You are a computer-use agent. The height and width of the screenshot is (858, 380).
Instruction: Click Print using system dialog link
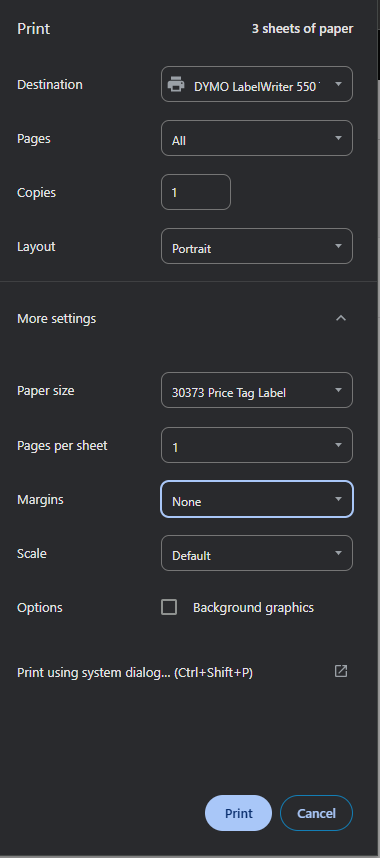pyautogui.click(x=135, y=673)
